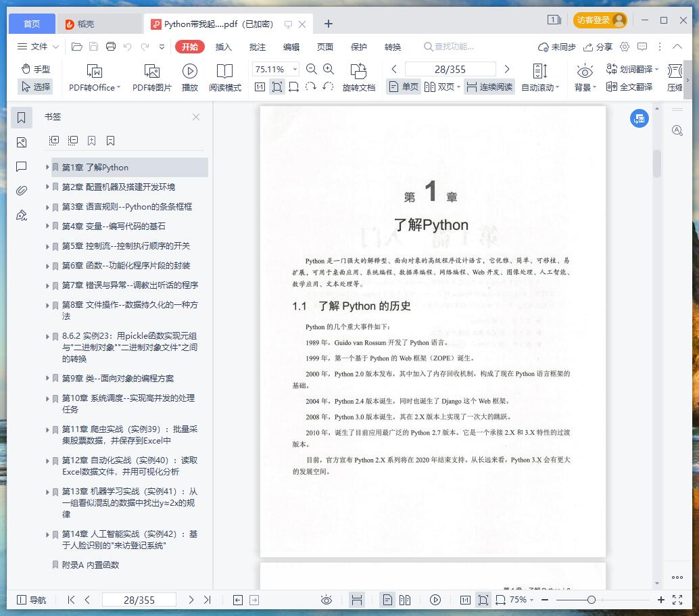Open the zoom percentage dropdown 75.11%
This screenshot has height=616, width=699.
coord(295,69)
